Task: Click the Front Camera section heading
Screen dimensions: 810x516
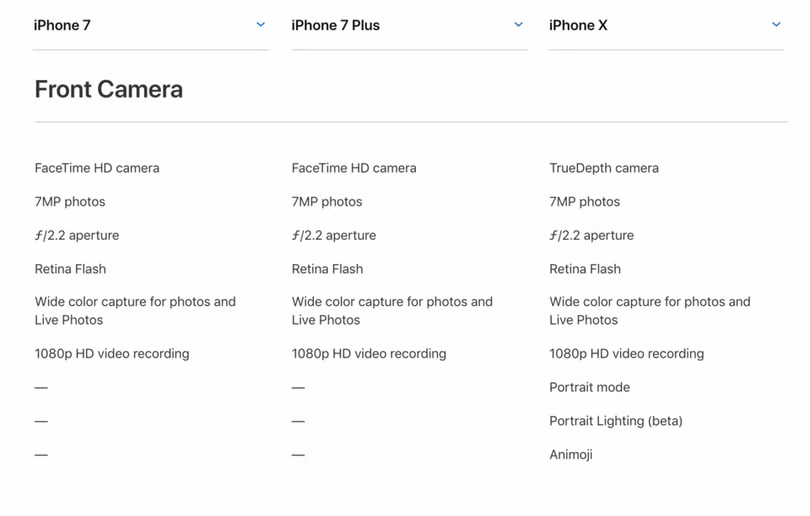Action: [108, 90]
